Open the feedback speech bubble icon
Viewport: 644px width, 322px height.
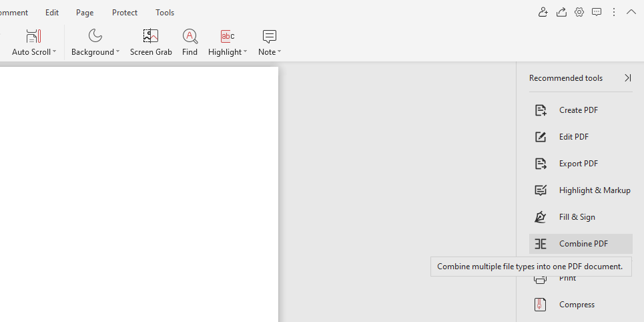click(x=597, y=12)
